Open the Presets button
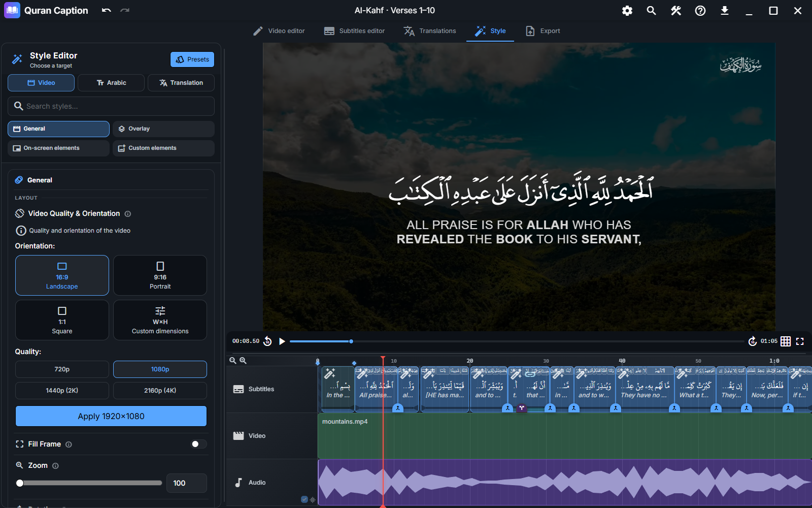The height and width of the screenshot is (508, 812). coord(192,59)
